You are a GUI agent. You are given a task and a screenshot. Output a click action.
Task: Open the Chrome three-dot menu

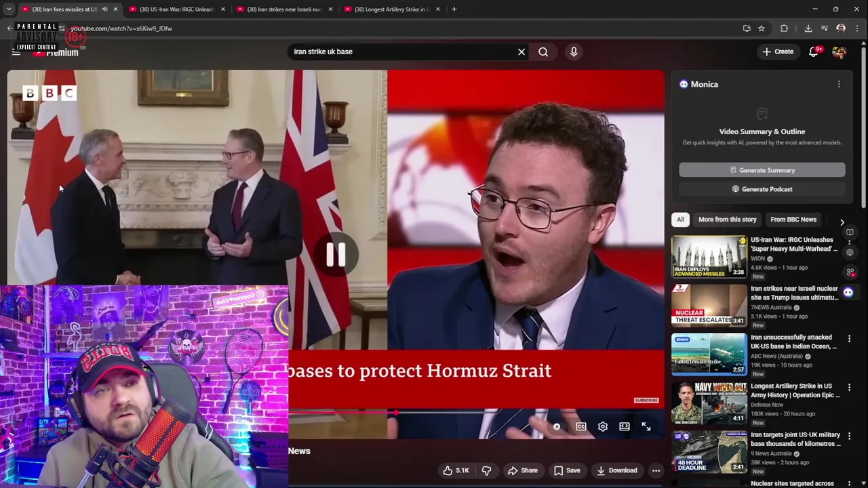(856, 28)
